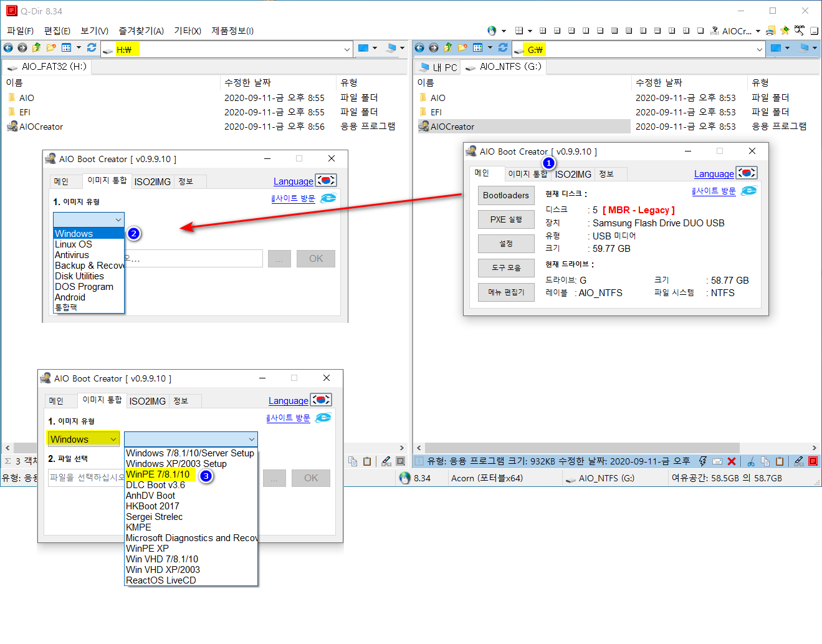Open the 편집(E) menu
Image resolution: width=822 pixels, height=644 pixels.
point(57,31)
